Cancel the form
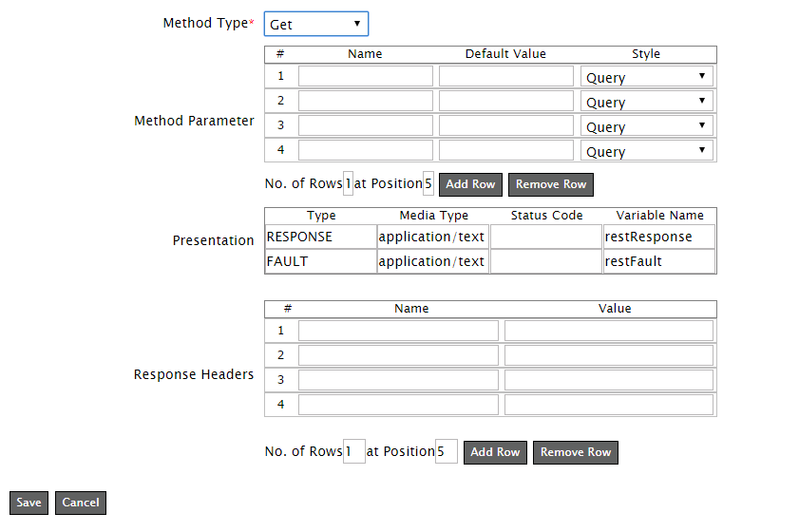Image resolution: width=799 pixels, height=532 pixels. 81,503
